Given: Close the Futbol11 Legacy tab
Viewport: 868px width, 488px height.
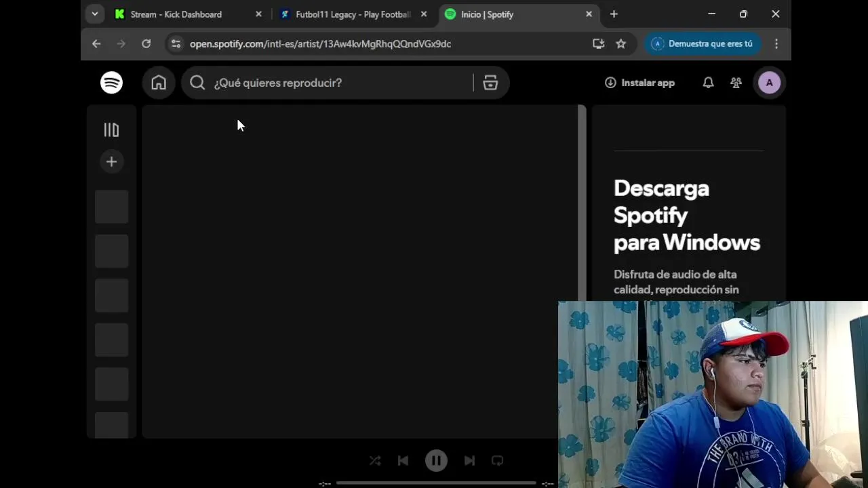Looking at the screenshot, I should point(424,14).
